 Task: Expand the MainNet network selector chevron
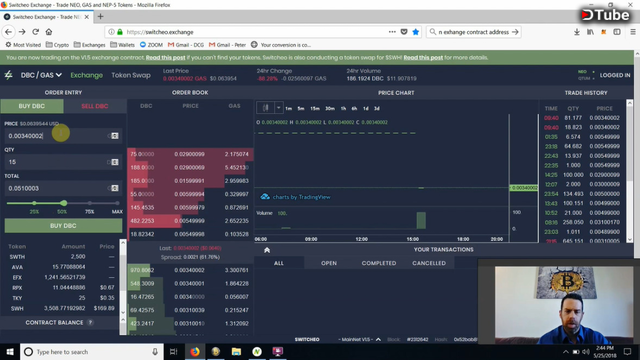(378, 340)
